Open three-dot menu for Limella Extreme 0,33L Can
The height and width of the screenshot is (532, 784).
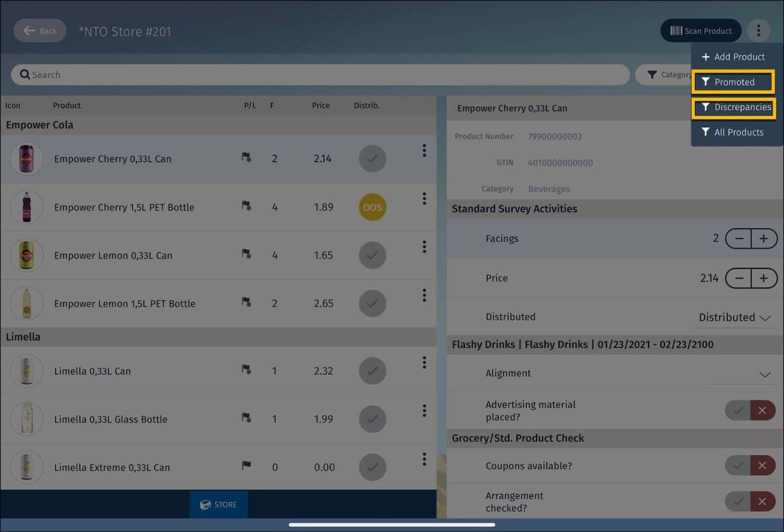(x=424, y=459)
